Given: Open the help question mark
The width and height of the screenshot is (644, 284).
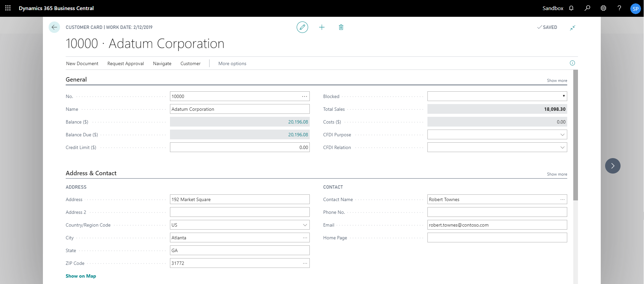Looking at the screenshot, I should (619, 8).
